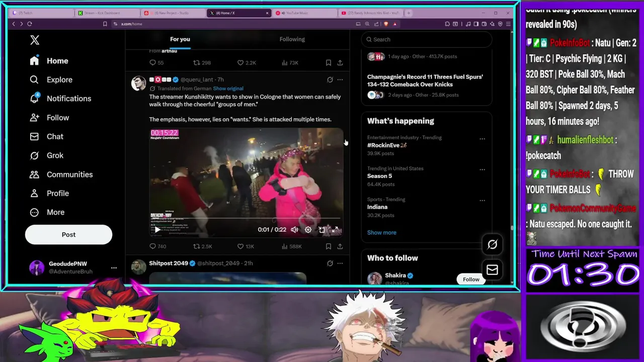
Task: Mute the video volume
Action: 294,230
